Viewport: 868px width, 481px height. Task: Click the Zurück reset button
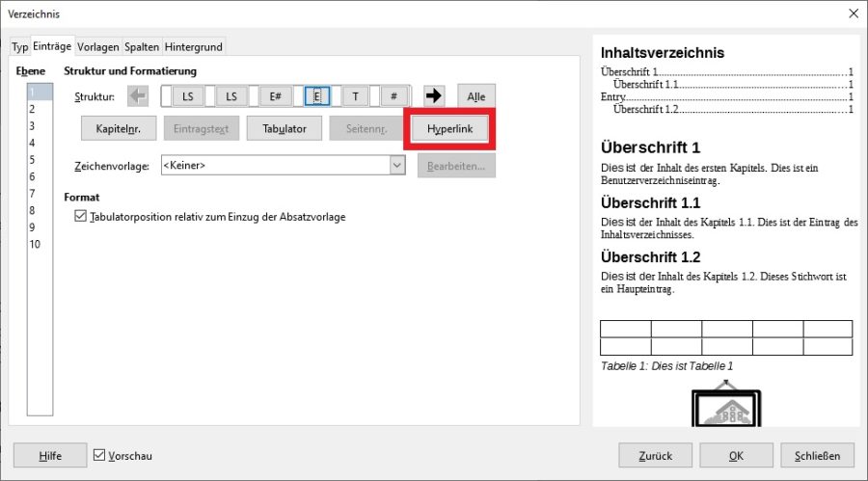click(656, 456)
